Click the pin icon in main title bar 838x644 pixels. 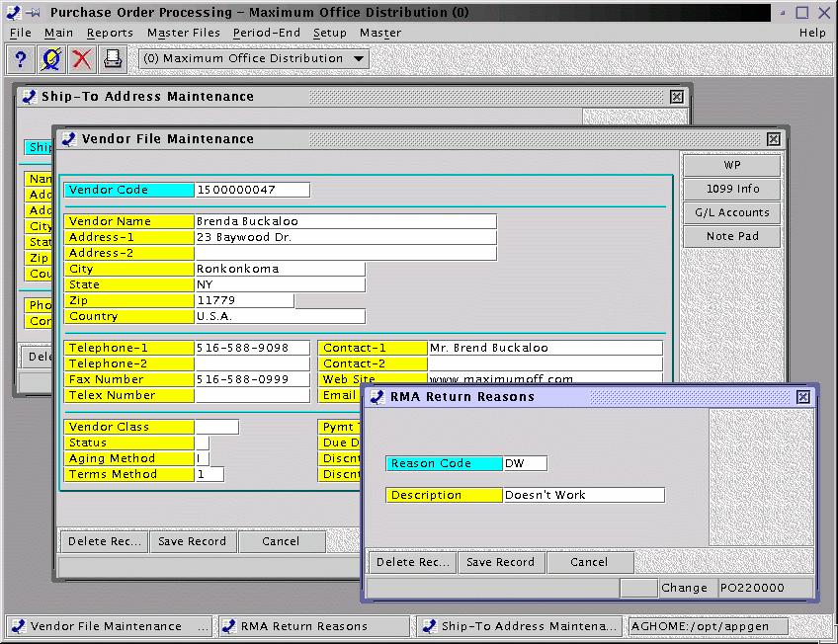coord(33,12)
